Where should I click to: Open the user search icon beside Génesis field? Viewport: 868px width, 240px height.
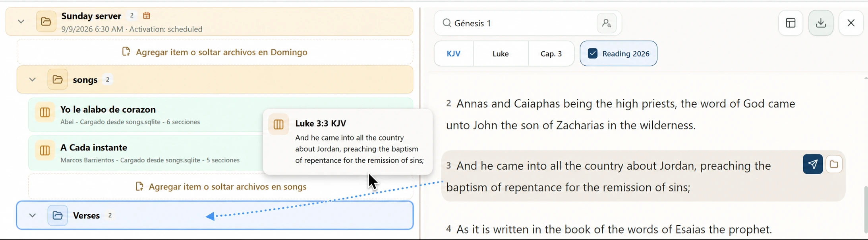tap(607, 23)
